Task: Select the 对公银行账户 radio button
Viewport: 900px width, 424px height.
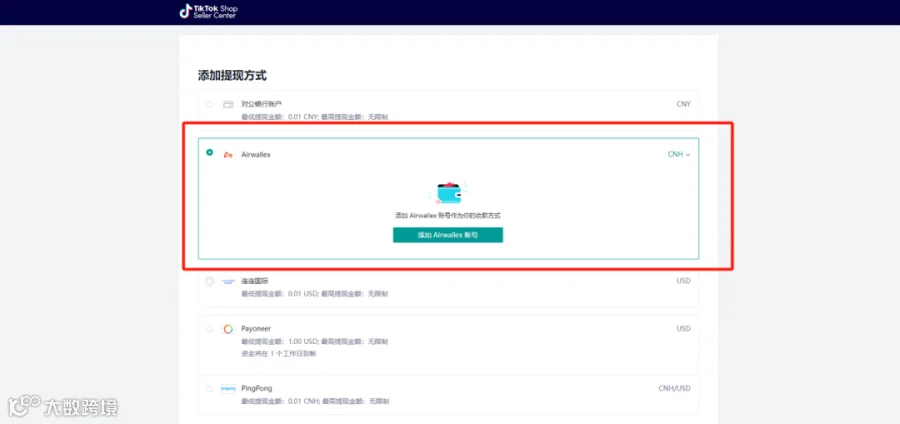Action: [x=210, y=104]
